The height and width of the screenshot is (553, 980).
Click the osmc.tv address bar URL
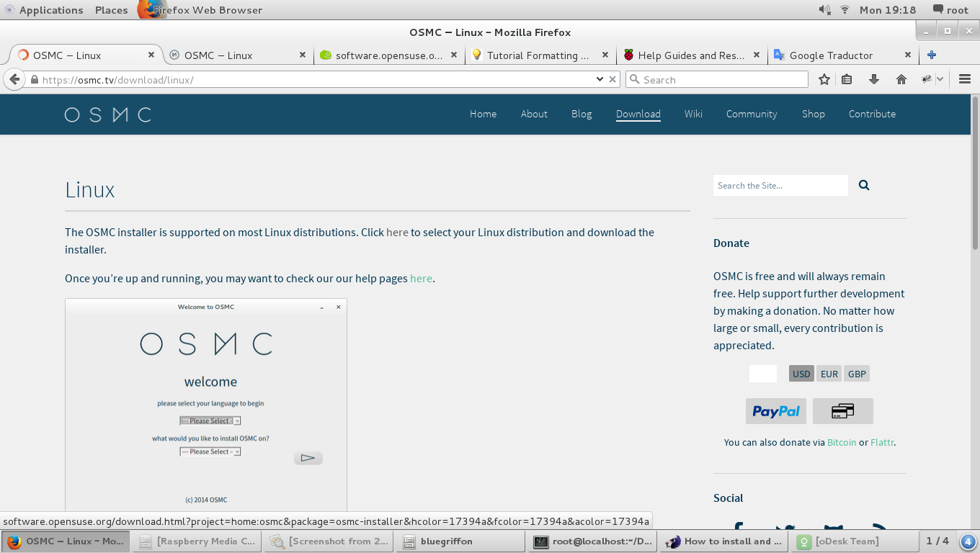[x=117, y=80]
